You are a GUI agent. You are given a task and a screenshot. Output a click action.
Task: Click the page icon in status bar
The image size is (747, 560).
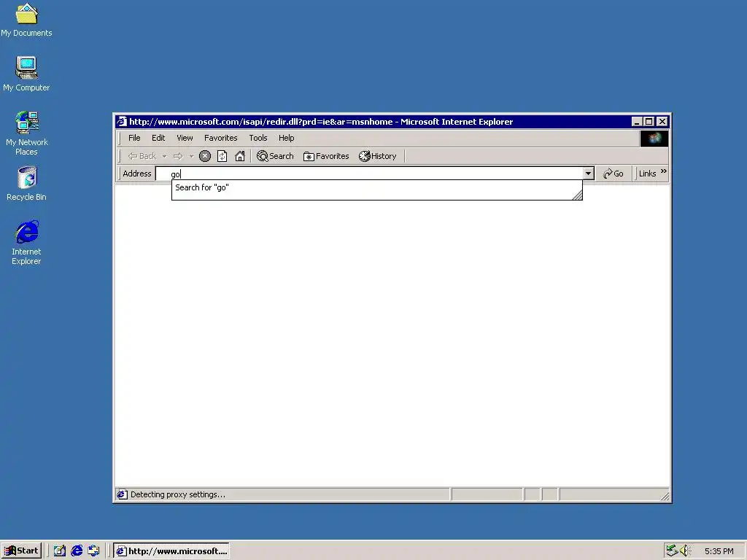(x=123, y=495)
